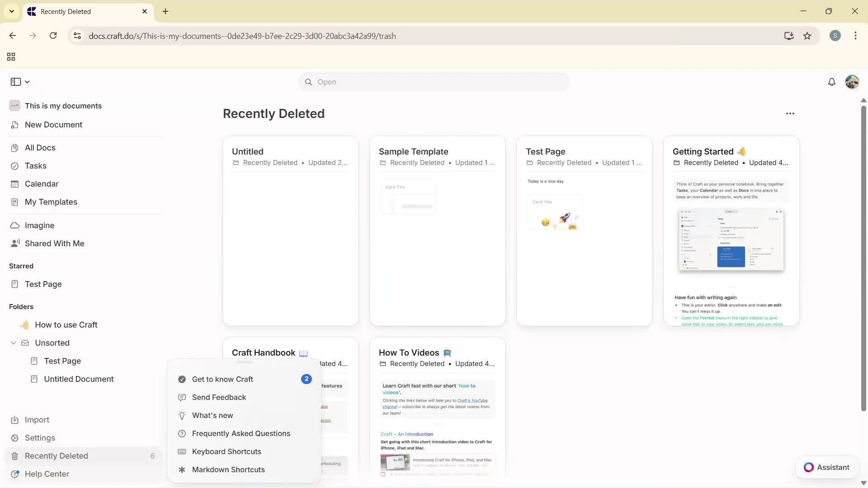Click Get to know Craft checklist item
The image size is (868, 488).
click(x=222, y=379)
